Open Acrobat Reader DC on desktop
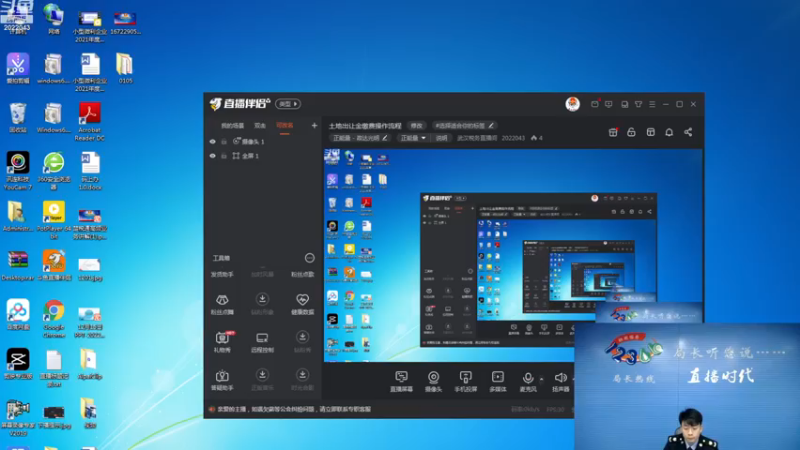The width and height of the screenshot is (800, 450). pyautogui.click(x=89, y=121)
